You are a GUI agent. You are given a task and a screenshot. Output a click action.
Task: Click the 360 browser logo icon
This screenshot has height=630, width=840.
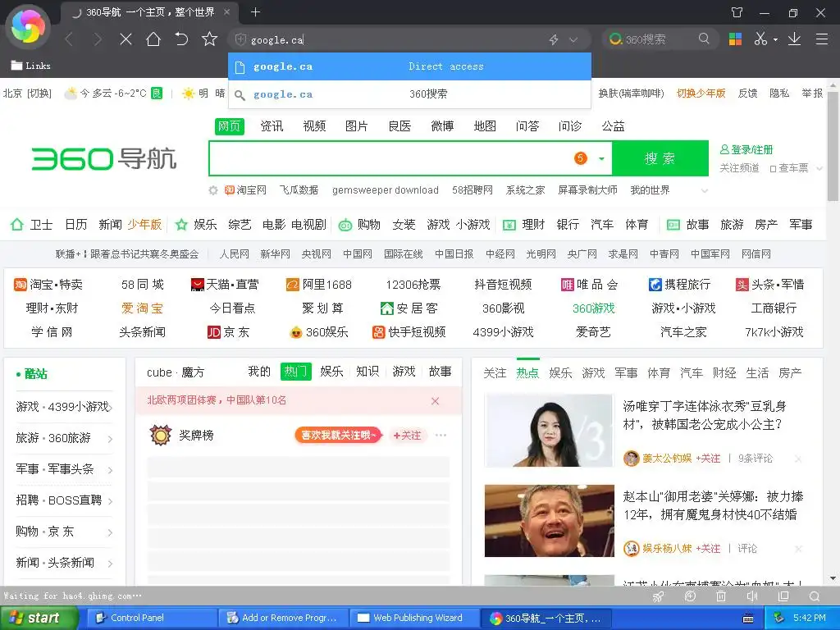pos(28,26)
